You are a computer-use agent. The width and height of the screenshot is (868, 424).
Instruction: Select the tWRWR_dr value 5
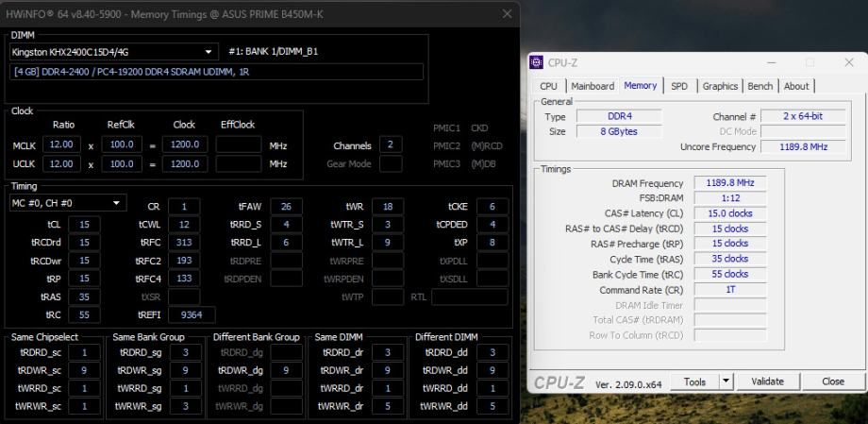click(388, 406)
